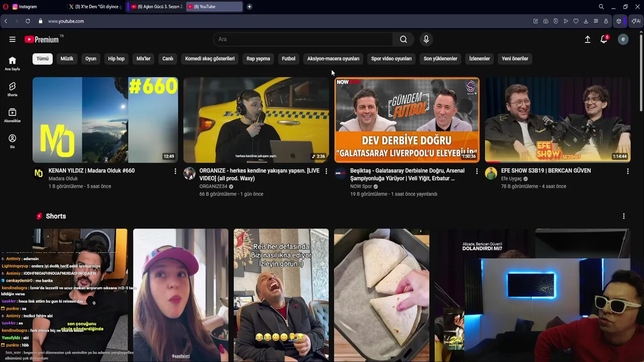Select the Rap yapma chip
The height and width of the screenshot is (362, 644).
tap(258, 59)
